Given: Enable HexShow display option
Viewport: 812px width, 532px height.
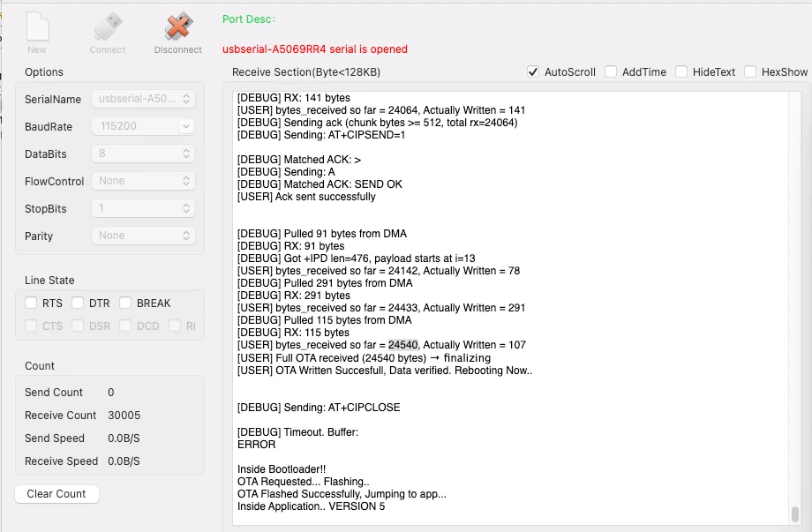Looking at the screenshot, I should click(750, 71).
